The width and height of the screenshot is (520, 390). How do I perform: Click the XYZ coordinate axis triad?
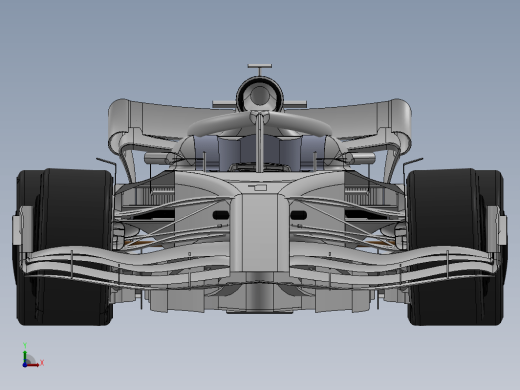[33, 355]
